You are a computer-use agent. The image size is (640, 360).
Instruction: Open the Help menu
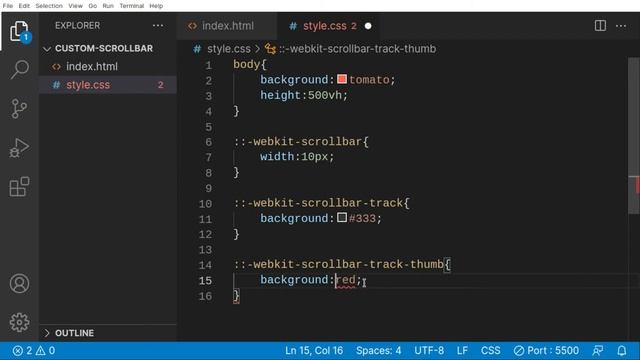pos(156,6)
